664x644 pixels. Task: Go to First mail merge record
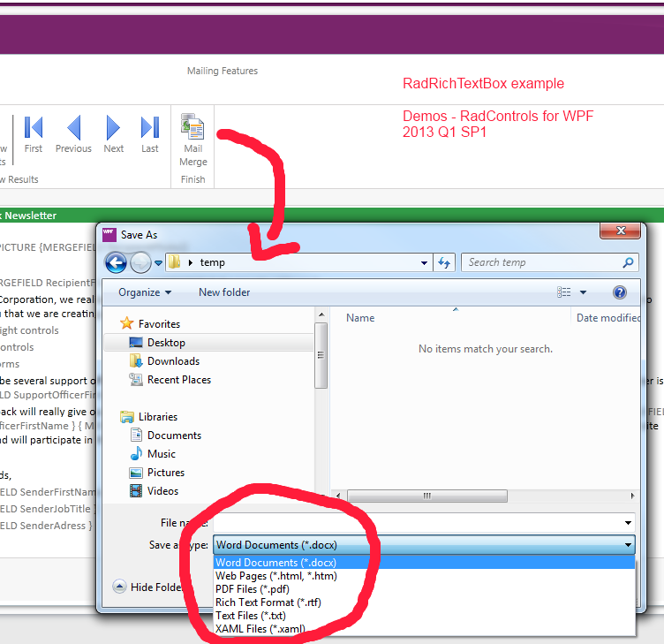(x=34, y=134)
